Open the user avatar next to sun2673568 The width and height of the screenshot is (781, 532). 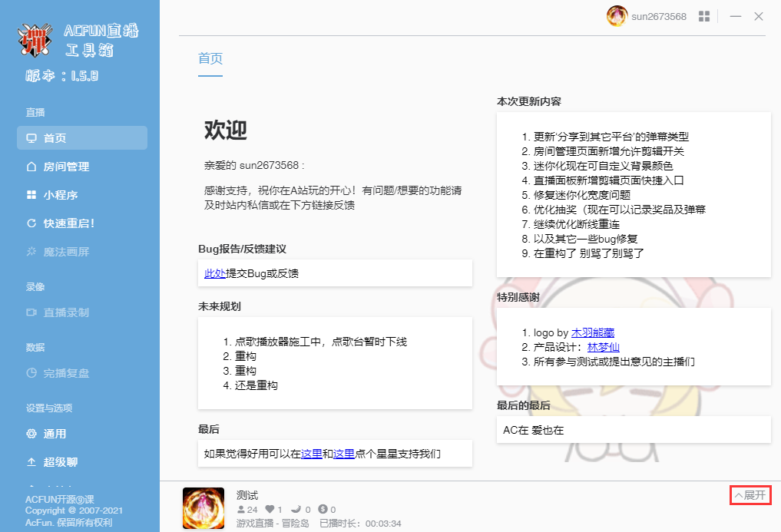[x=617, y=16]
